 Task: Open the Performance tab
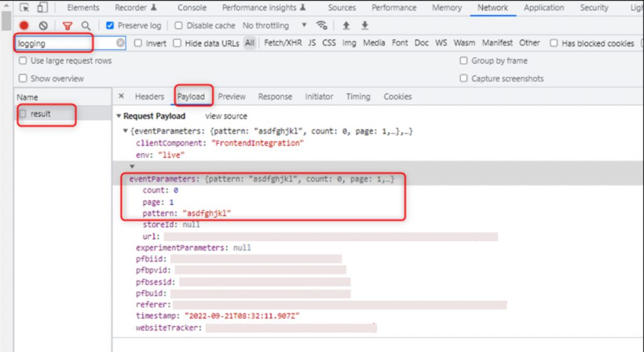coord(394,8)
